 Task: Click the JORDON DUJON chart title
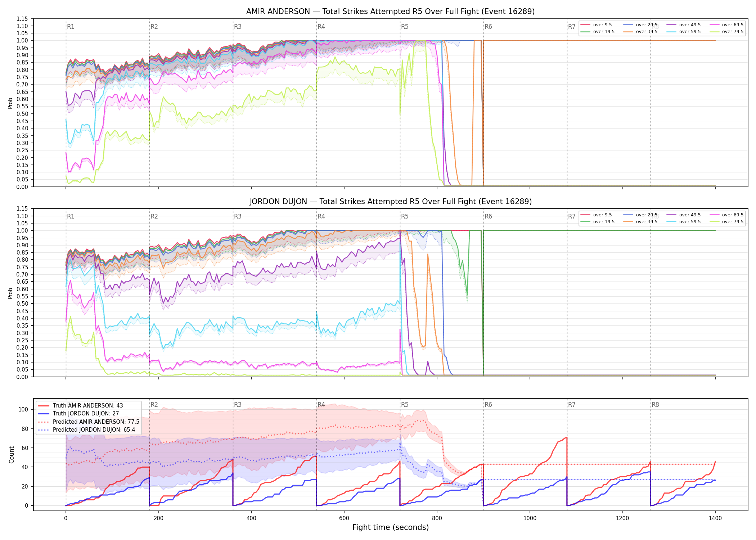pos(391,202)
